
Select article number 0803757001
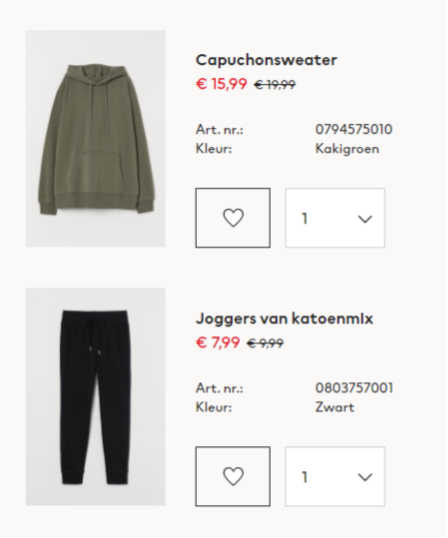(354, 388)
